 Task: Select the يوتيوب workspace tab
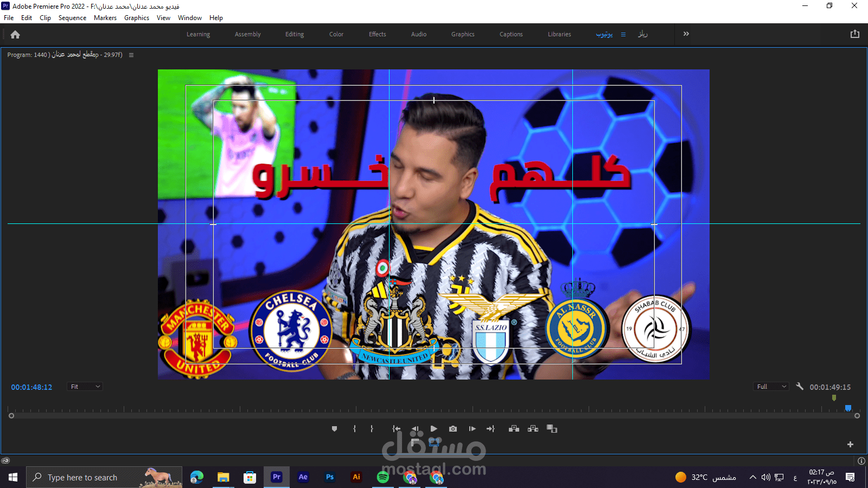click(x=604, y=34)
